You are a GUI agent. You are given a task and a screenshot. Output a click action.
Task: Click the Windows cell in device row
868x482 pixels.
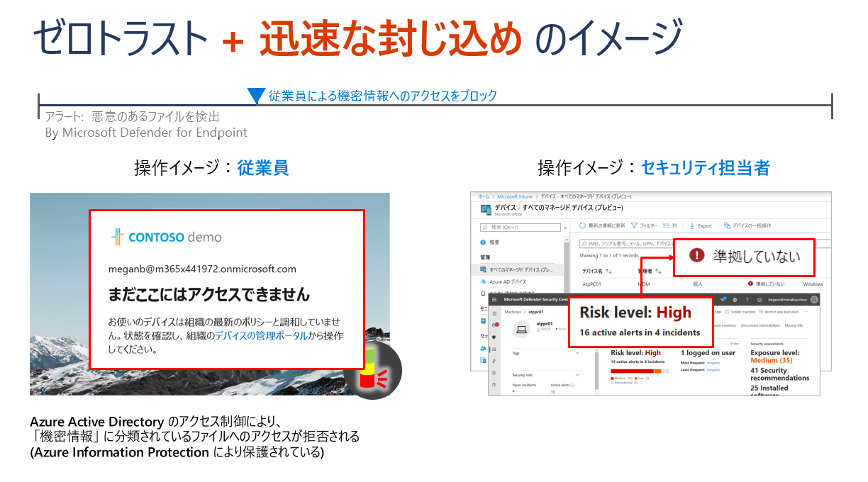pos(813,284)
